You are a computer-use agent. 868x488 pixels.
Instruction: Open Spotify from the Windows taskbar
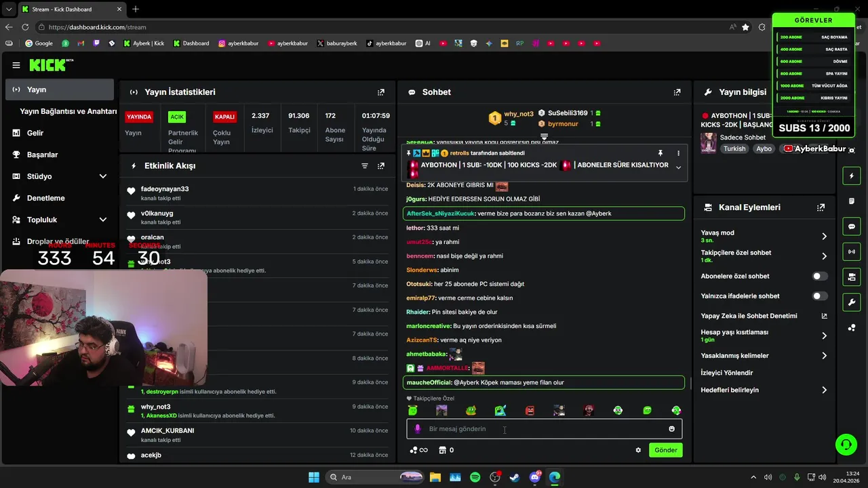475,477
